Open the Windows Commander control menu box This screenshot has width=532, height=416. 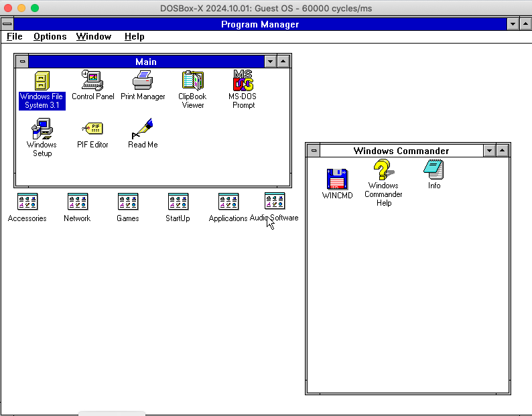click(314, 150)
